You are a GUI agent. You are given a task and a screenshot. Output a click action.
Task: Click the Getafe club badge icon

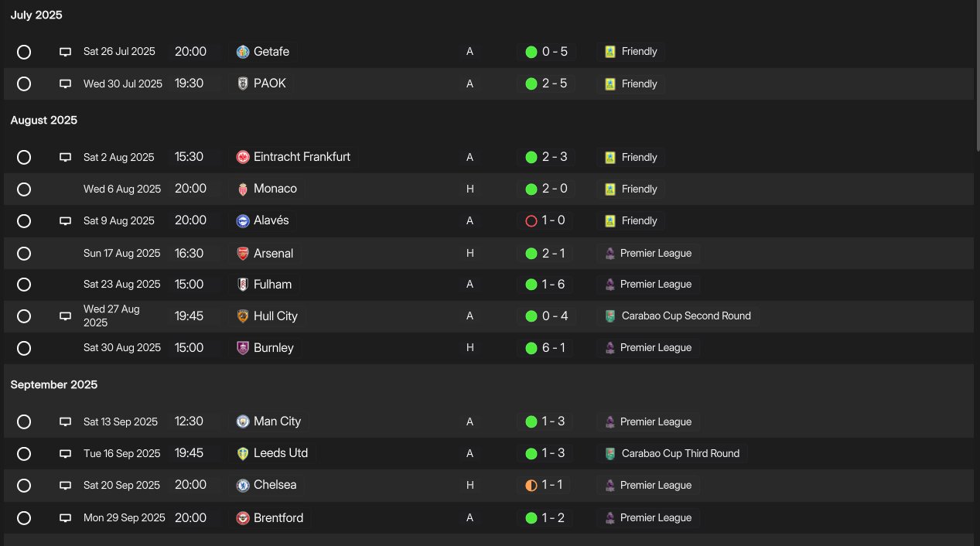pyautogui.click(x=243, y=52)
